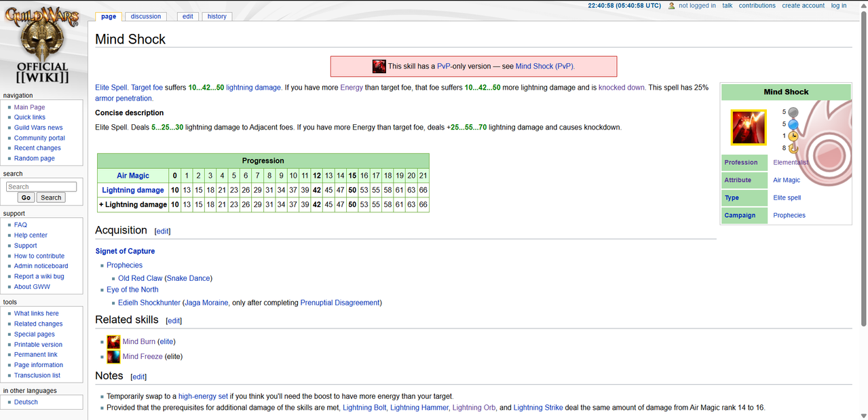Open Transclusion list link
868x420 pixels.
(37, 375)
